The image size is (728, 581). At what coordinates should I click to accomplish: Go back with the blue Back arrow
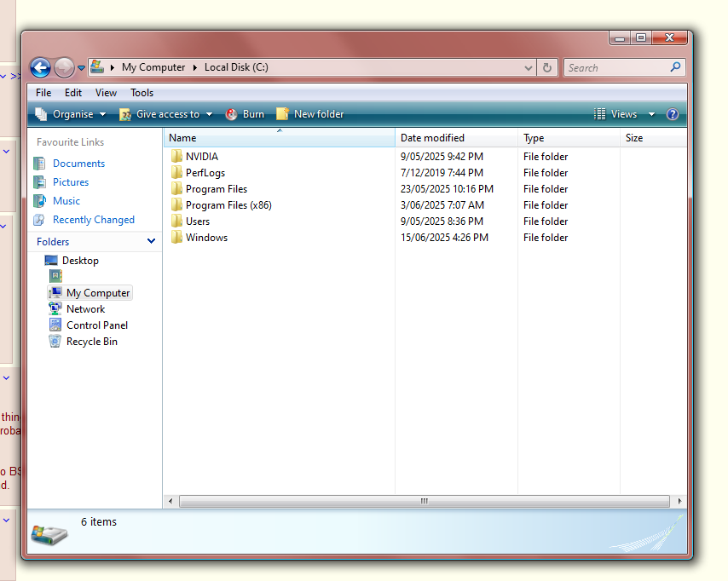[40, 68]
